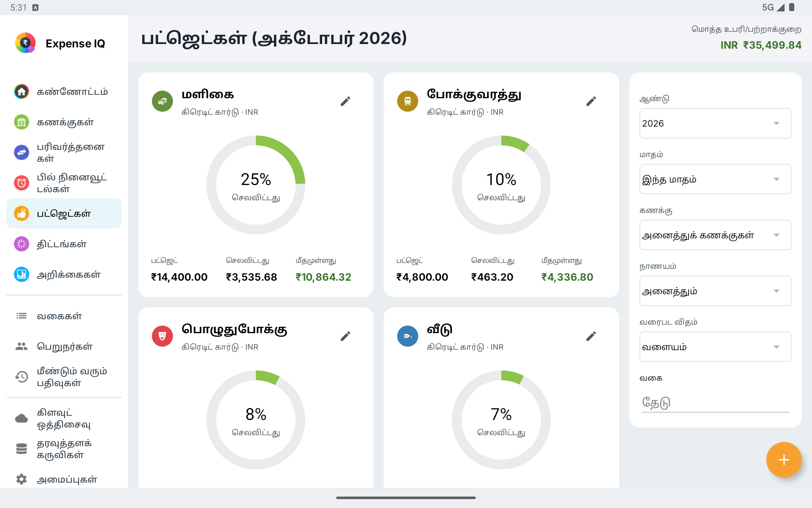
Task: Click the வீடு 7% donut chart
Action: [x=501, y=420]
